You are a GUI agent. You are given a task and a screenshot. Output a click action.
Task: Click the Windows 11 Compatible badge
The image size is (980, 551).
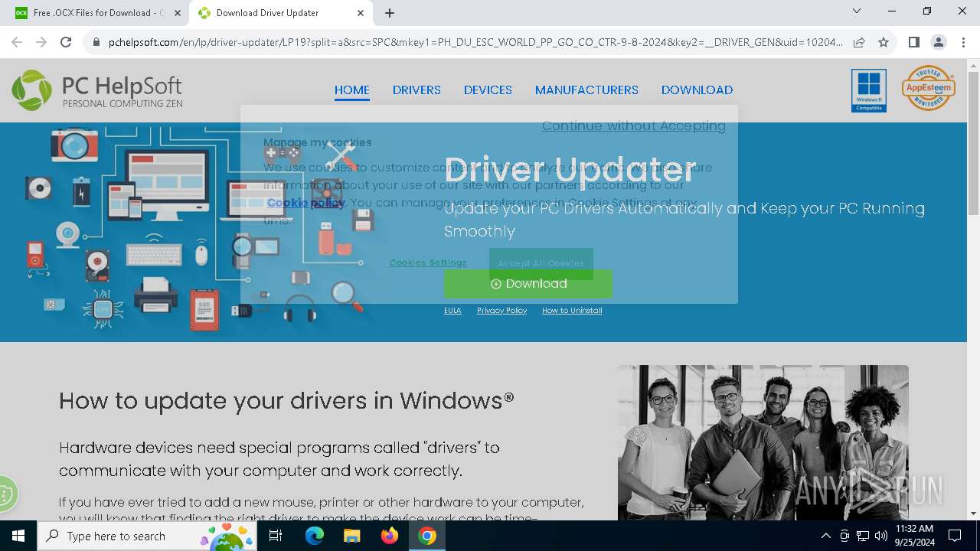(x=869, y=90)
